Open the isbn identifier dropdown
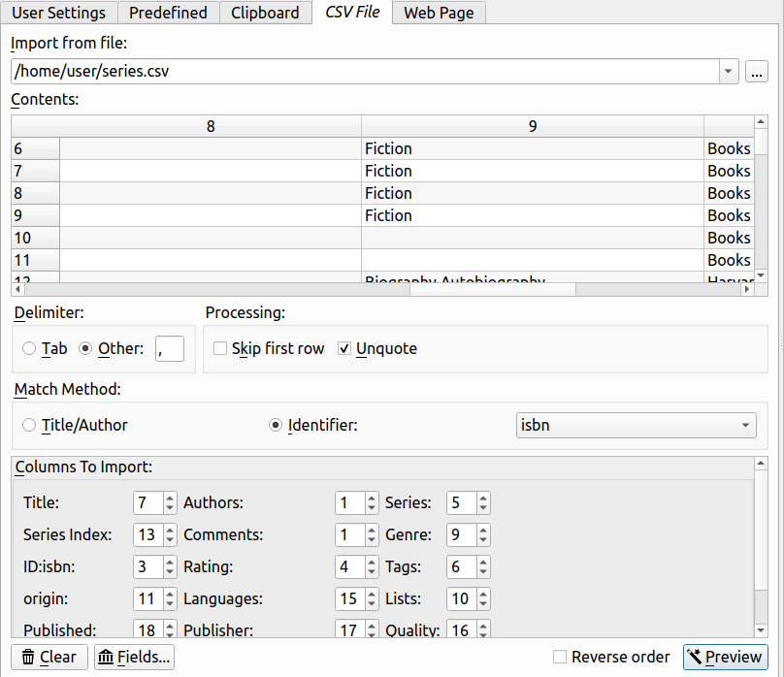The height and width of the screenshot is (677, 784). coord(635,425)
